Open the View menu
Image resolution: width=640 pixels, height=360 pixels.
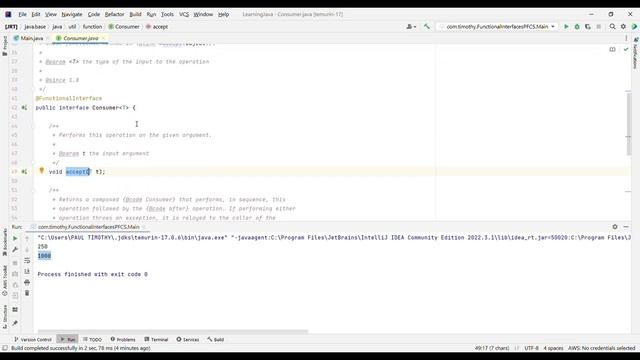tap(51, 14)
